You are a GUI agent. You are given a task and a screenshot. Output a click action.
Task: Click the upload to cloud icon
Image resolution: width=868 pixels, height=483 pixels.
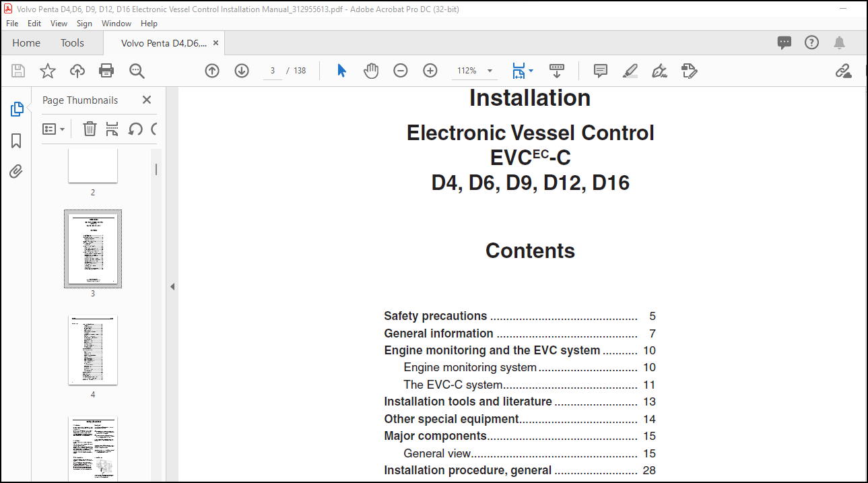[x=77, y=71]
